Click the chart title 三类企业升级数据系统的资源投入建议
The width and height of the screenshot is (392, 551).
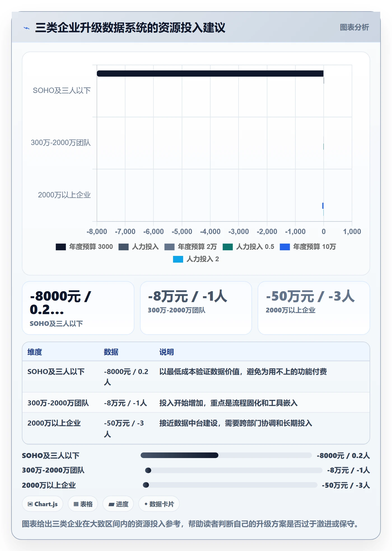coord(130,28)
